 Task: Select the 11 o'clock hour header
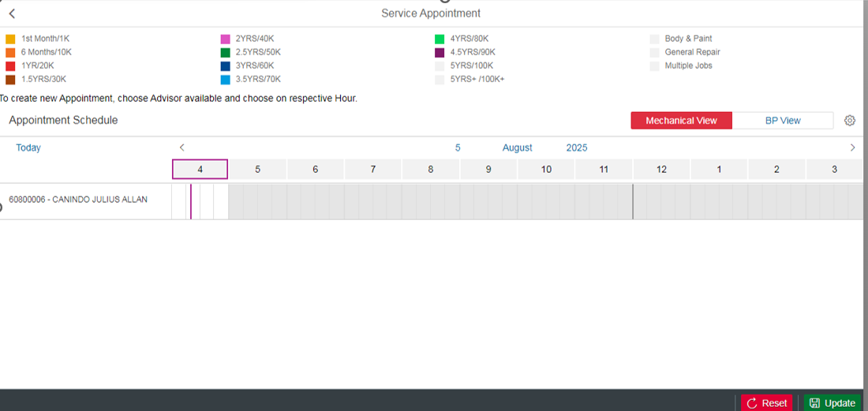pyautogui.click(x=604, y=170)
